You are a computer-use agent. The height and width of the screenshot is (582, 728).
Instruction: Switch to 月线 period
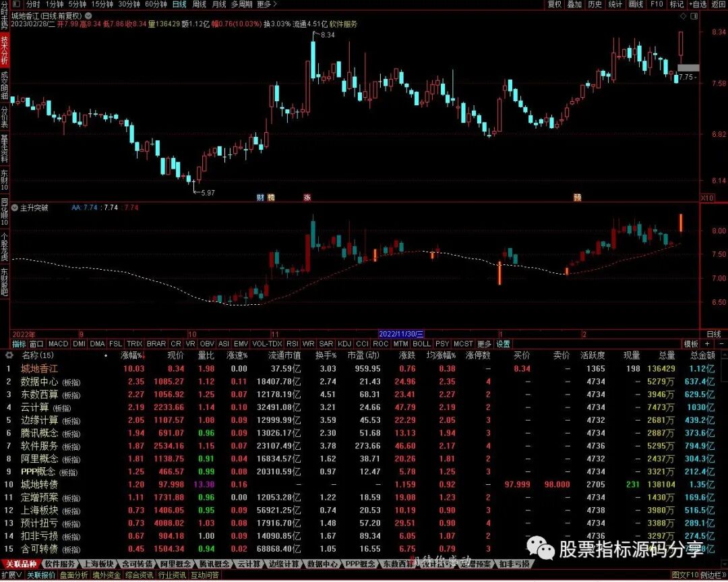coord(218,4)
